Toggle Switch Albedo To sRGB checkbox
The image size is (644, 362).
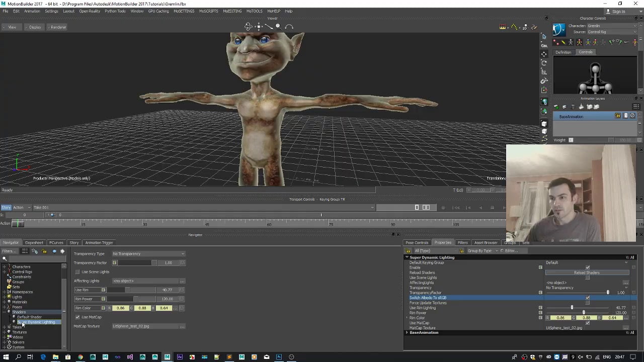coord(587,298)
